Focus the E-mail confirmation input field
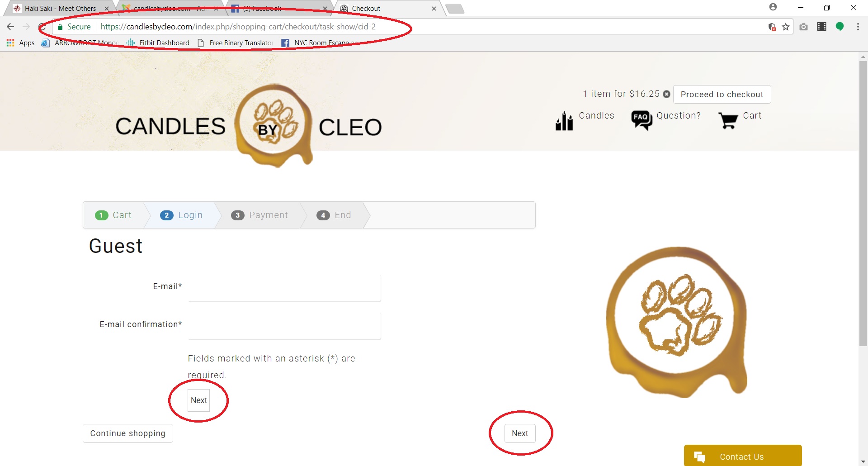868x466 pixels. point(284,325)
